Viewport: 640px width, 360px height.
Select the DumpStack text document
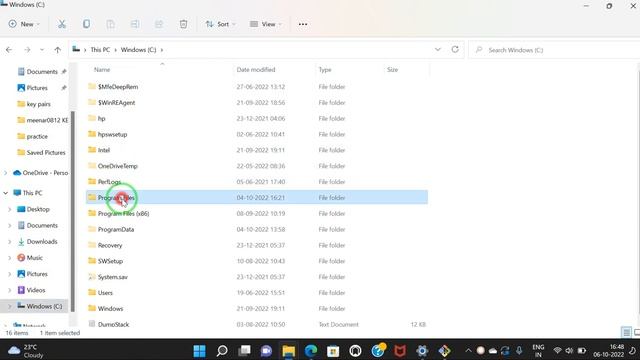point(257,324)
